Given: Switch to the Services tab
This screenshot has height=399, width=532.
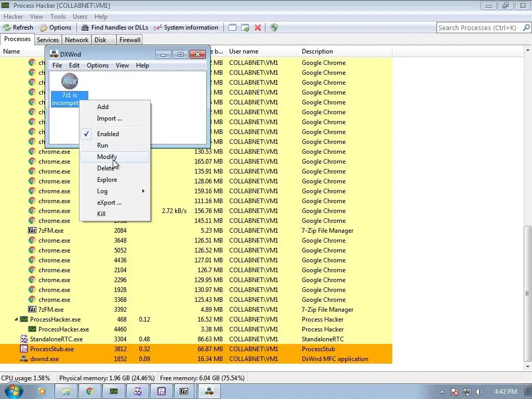Looking at the screenshot, I should tap(47, 39).
